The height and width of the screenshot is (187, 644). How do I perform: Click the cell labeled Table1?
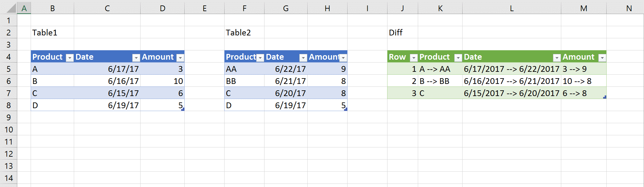pos(45,33)
